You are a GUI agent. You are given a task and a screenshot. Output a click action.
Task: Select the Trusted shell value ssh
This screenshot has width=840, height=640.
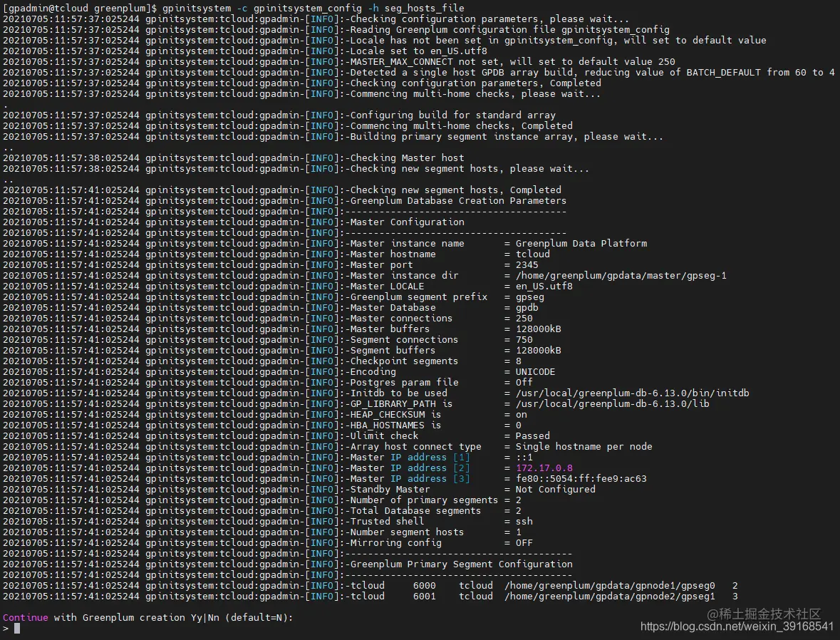(x=524, y=522)
